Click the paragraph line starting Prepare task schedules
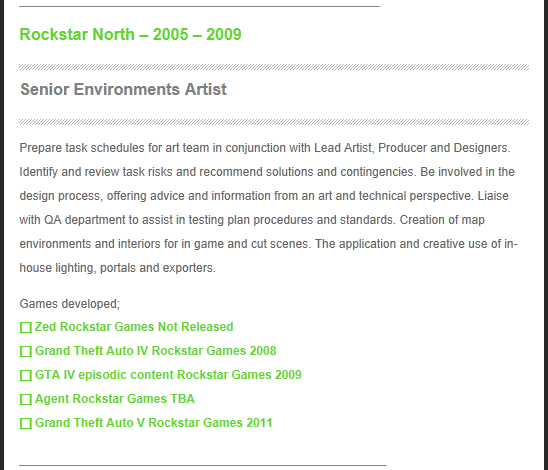 pos(265,148)
